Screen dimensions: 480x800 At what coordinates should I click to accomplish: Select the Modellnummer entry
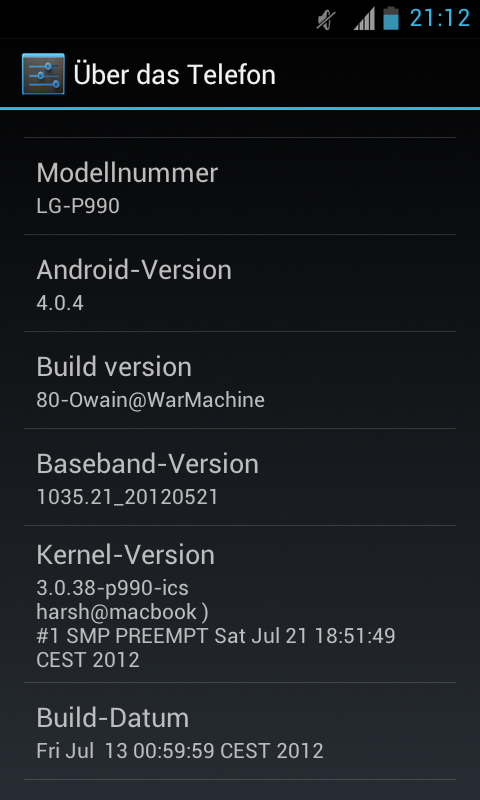tap(240, 186)
